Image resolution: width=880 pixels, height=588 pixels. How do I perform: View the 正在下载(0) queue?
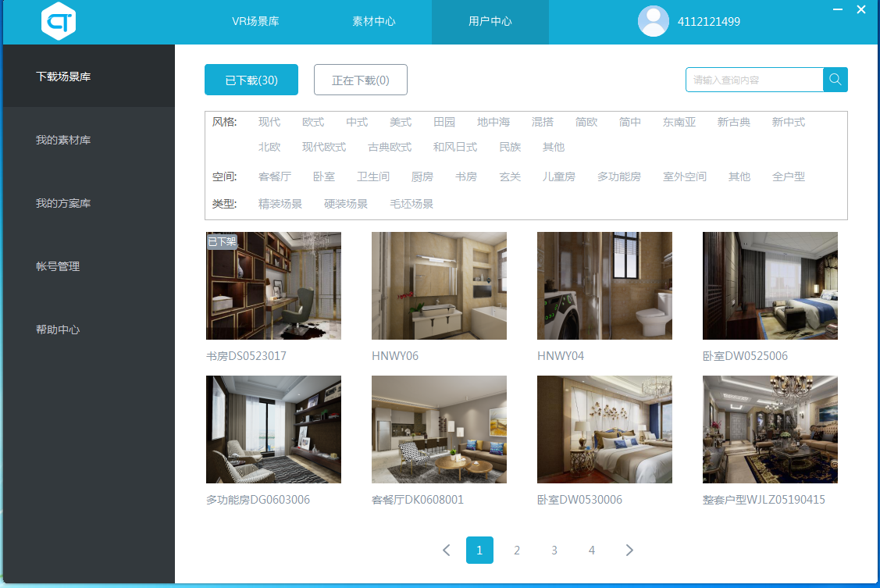click(x=360, y=80)
